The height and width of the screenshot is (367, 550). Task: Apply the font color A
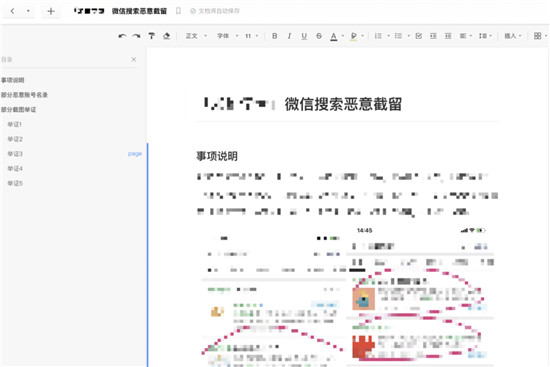click(334, 36)
